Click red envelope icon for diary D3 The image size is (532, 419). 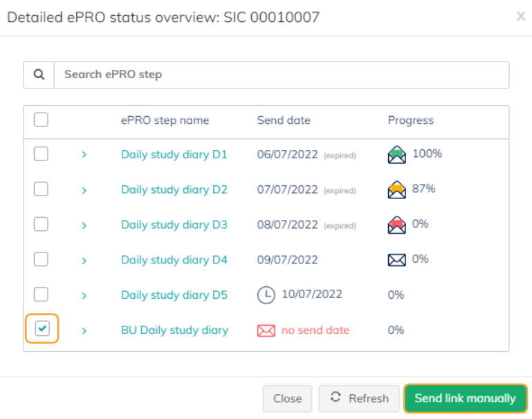(396, 225)
